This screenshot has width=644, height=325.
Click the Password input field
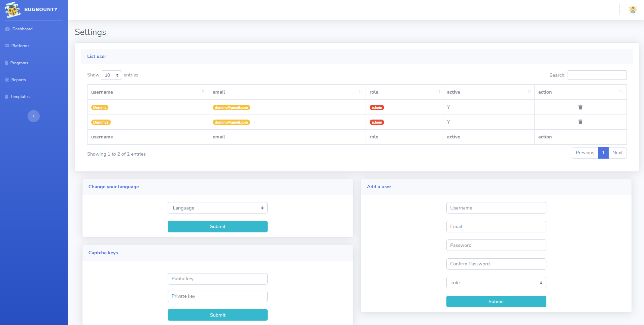496,245
